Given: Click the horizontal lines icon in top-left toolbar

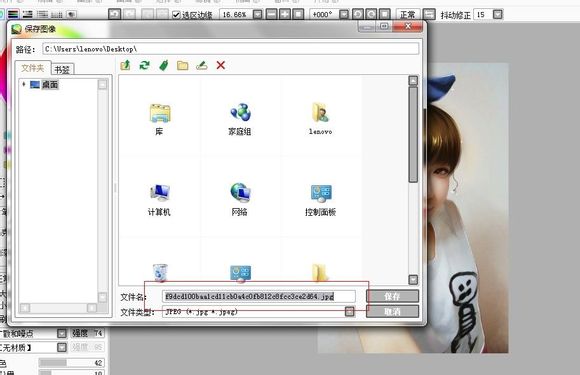Looking at the screenshot, I should tap(13, 14).
